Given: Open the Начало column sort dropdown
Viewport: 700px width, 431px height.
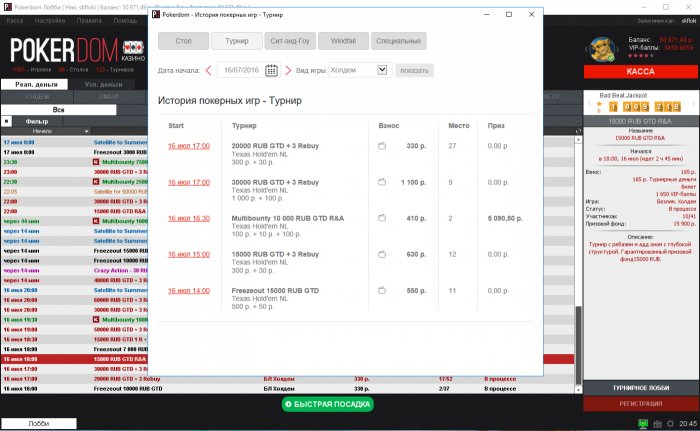Looking at the screenshot, I should point(86,131).
